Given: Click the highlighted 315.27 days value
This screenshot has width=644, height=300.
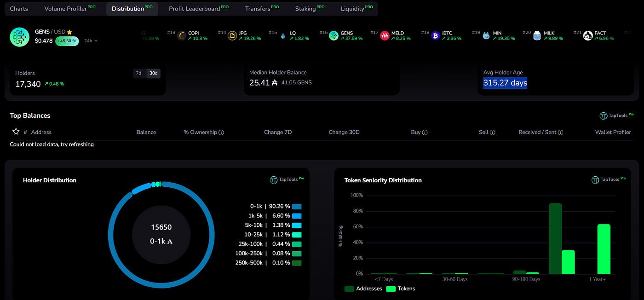Looking at the screenshot, I should 505,83.
